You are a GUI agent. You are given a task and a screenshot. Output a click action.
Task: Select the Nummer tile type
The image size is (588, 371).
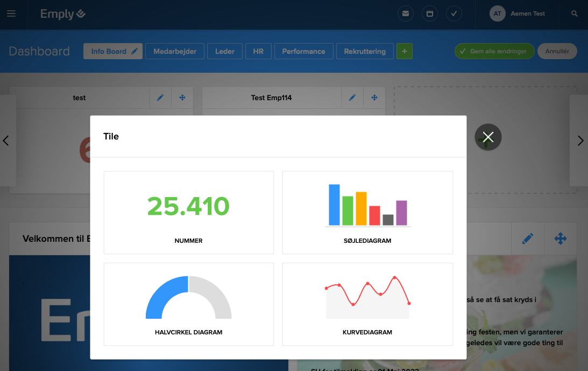[188, 213]
